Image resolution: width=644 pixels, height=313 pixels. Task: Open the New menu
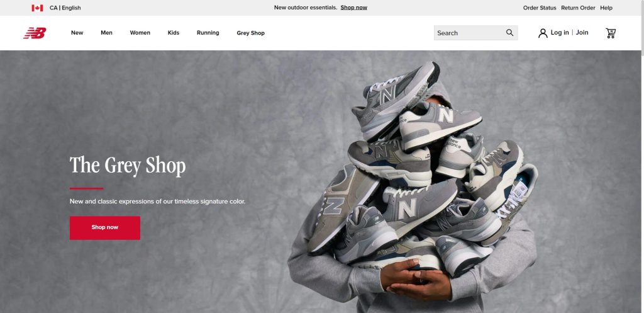click(77, 33)
